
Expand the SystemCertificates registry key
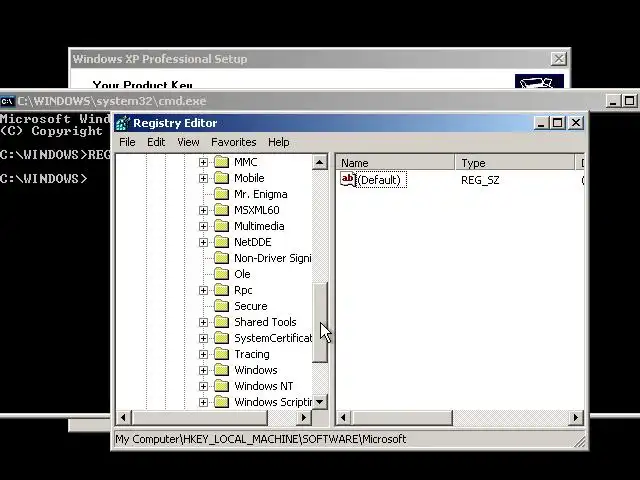pyautogui.click(x=203, y=338)
